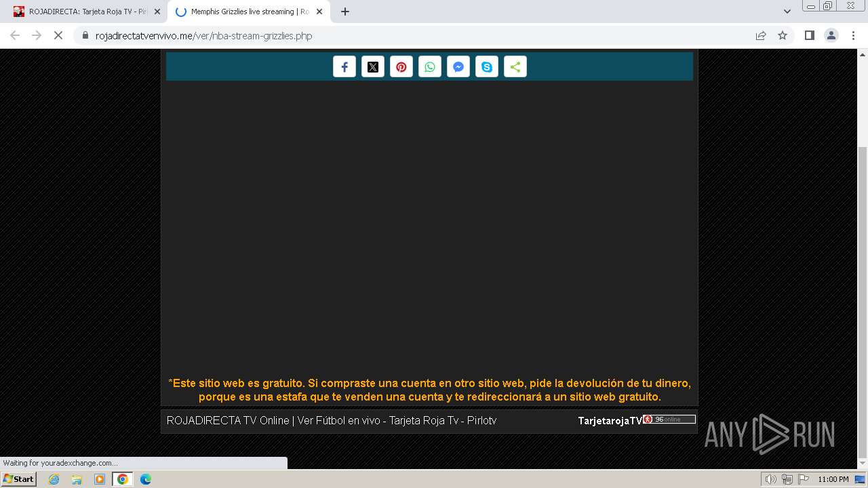868x488 pixels.
Task: Toggle the browser side panel
Action: click(809, 35)
